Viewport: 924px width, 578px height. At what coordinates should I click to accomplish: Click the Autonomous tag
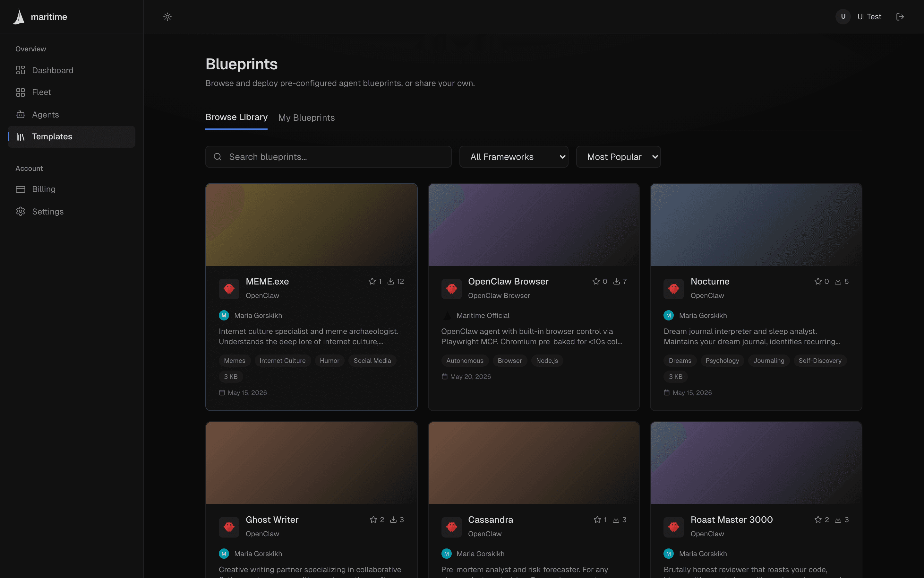coord(465,361)
